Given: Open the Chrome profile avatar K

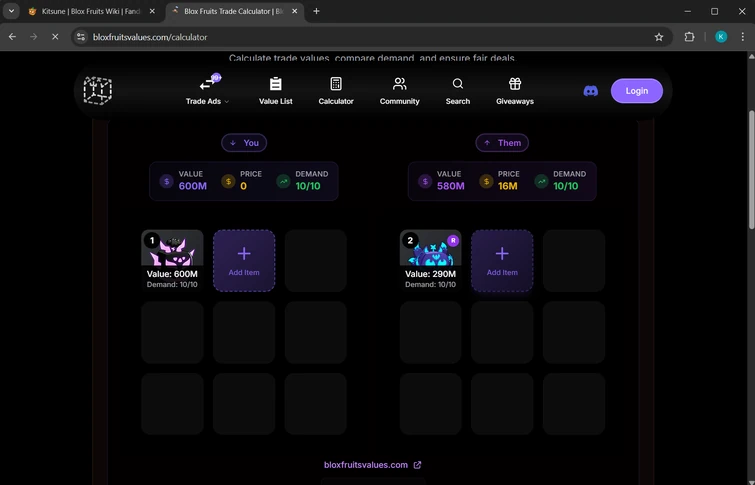Looking at the screenshot, I should tap(721, 37).
